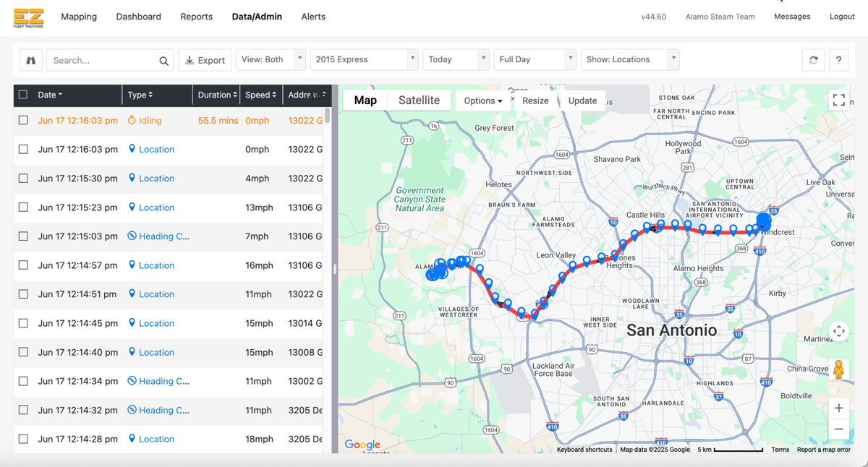Image resolution: width=868 pixels, height=467 pixels.
Task: Open the Alerts menu item
Action: [313, 16]
